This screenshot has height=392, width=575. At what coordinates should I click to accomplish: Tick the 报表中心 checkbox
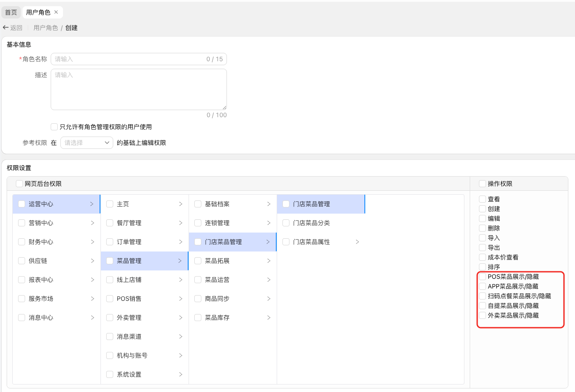click(x=22, y=280)
